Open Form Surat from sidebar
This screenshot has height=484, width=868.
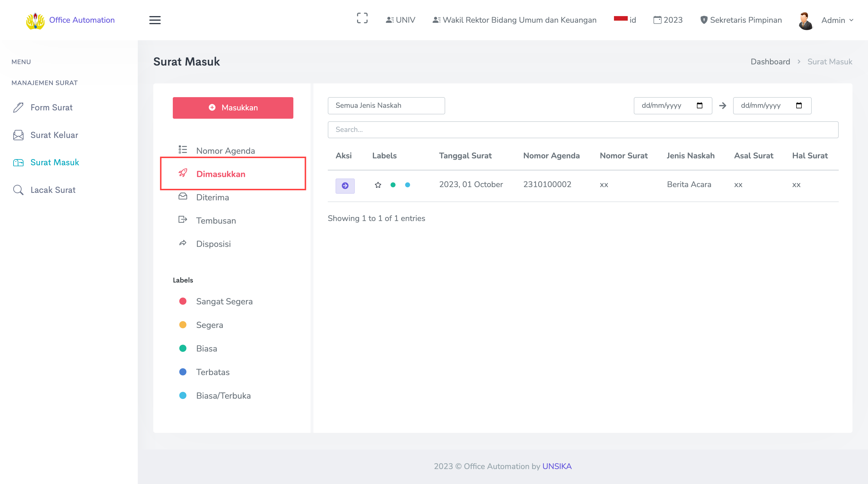pos(51,107)
